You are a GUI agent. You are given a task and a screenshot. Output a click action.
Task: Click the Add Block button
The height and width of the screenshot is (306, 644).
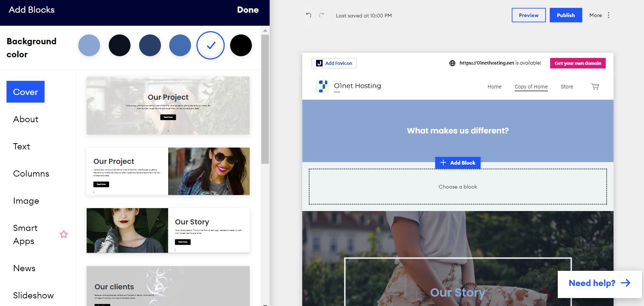[458, 163]
